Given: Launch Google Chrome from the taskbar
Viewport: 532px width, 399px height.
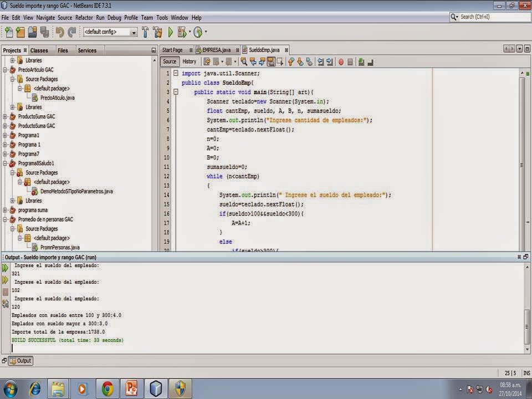Looking at the screenshot, I should click(107, 390).
